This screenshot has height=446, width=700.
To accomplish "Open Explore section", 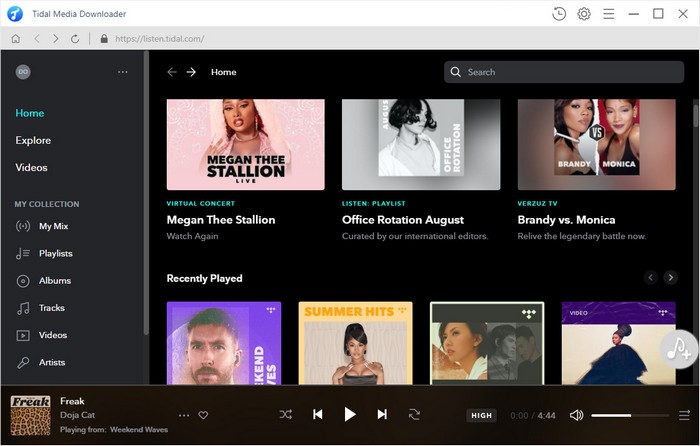I will pyautogui.click(x=33, y=140).
